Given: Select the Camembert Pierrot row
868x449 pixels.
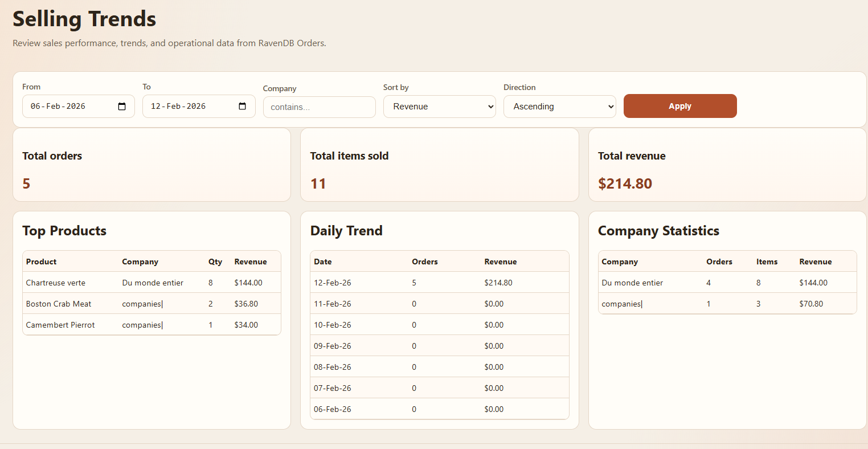Looking at the screenshot, I should pos(60,325).
